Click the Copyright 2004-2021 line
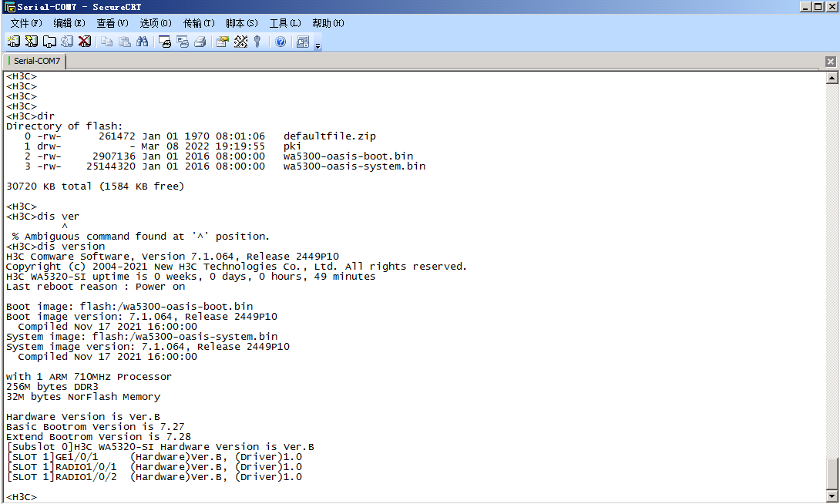Screen dimensions: 840x504 point(237,266)
